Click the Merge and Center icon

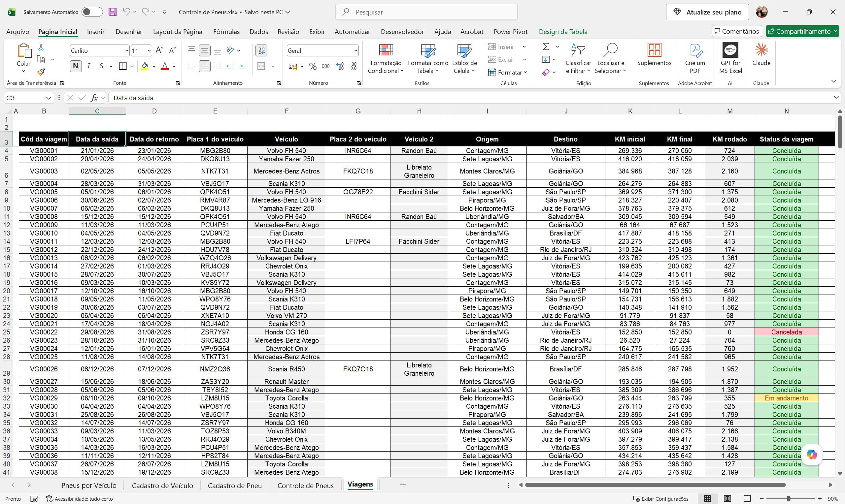tap(261, 66)
